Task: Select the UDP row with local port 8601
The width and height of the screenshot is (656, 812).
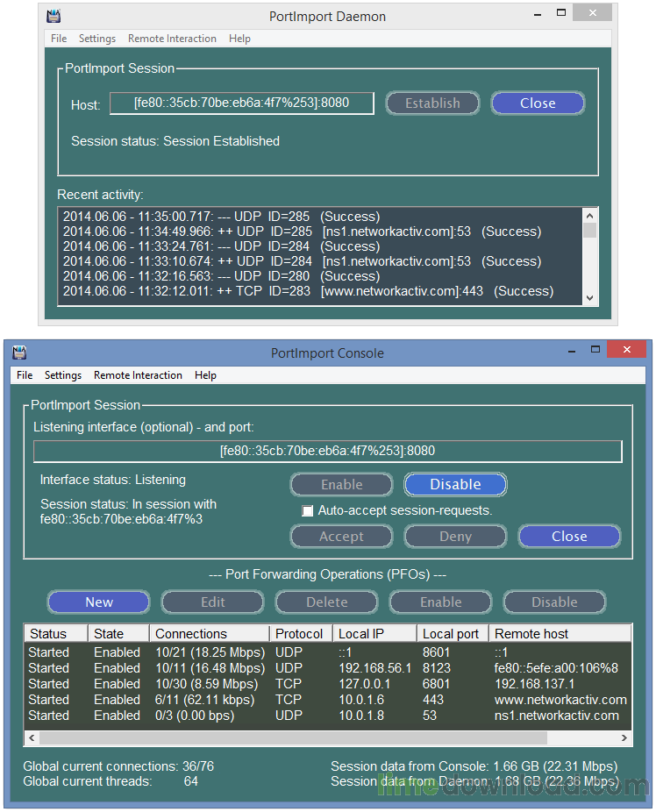Action: [x=324, y=652]
